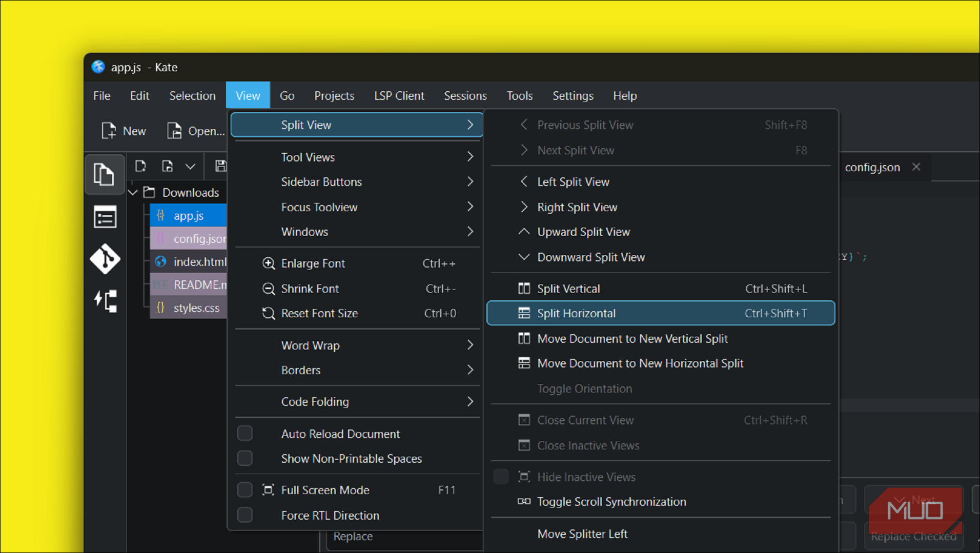Open the dropdown arrow in documents panel toolbar

click(x=190, y=166)
